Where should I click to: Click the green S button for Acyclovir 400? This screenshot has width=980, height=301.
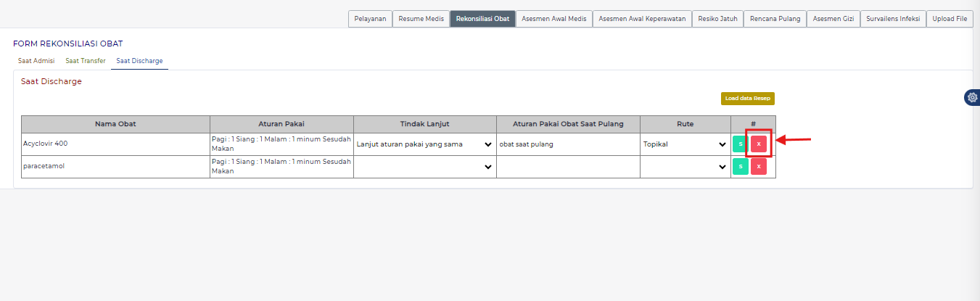[x=740, y=144]
